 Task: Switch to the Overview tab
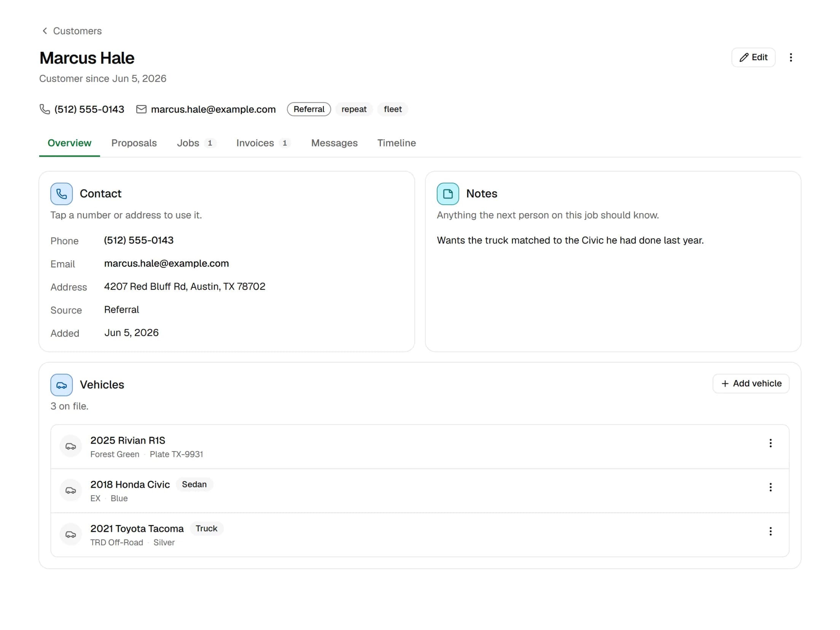pyautogui.click(x=69, y=143)
